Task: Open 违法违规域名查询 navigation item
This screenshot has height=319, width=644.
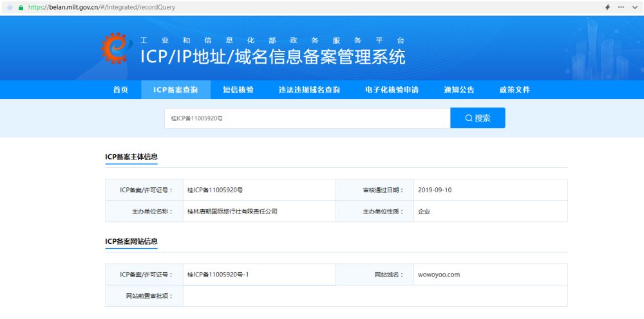Action: 309,90
